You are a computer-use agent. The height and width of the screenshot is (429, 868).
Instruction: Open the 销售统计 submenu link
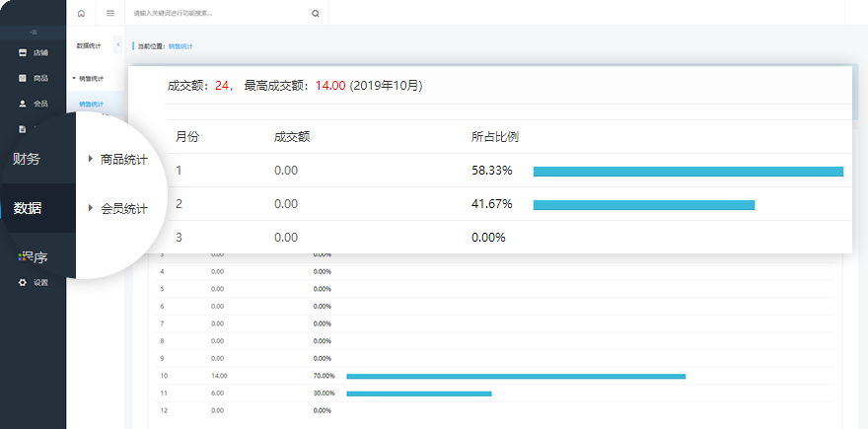pyautogui.click(x=93, y=104)
